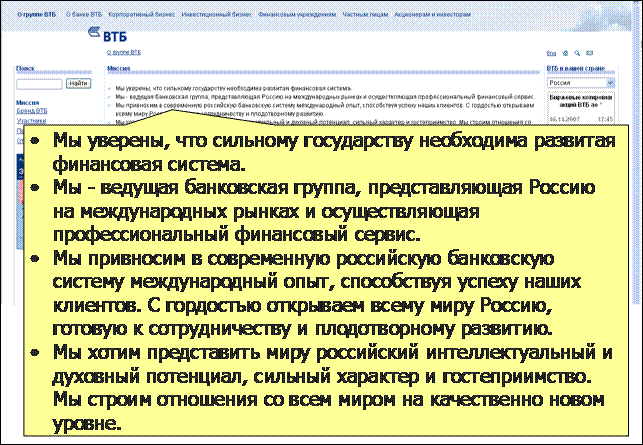Switch language via Eng link
Image resolution: width=643 pixels, height=445 pixels.
click(x=551, y=53)
